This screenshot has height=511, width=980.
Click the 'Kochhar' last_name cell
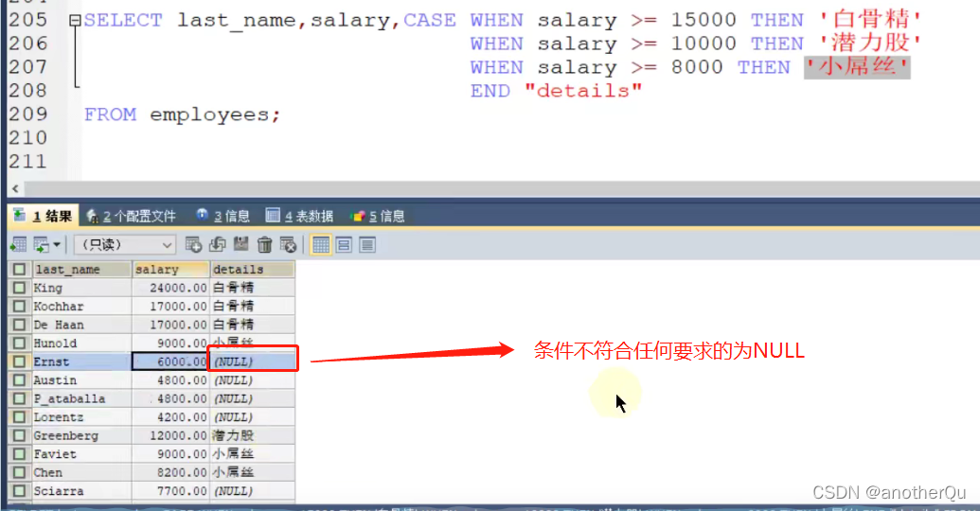point(81,306)
